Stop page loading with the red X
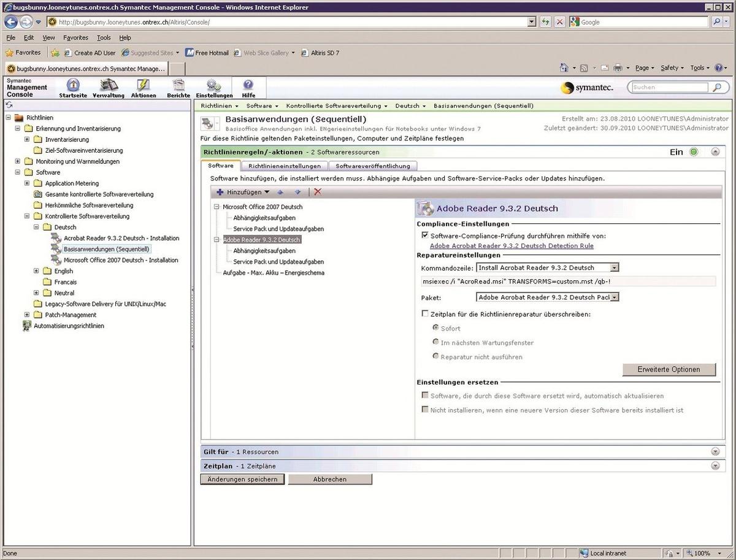 click(x=560, y=22)
